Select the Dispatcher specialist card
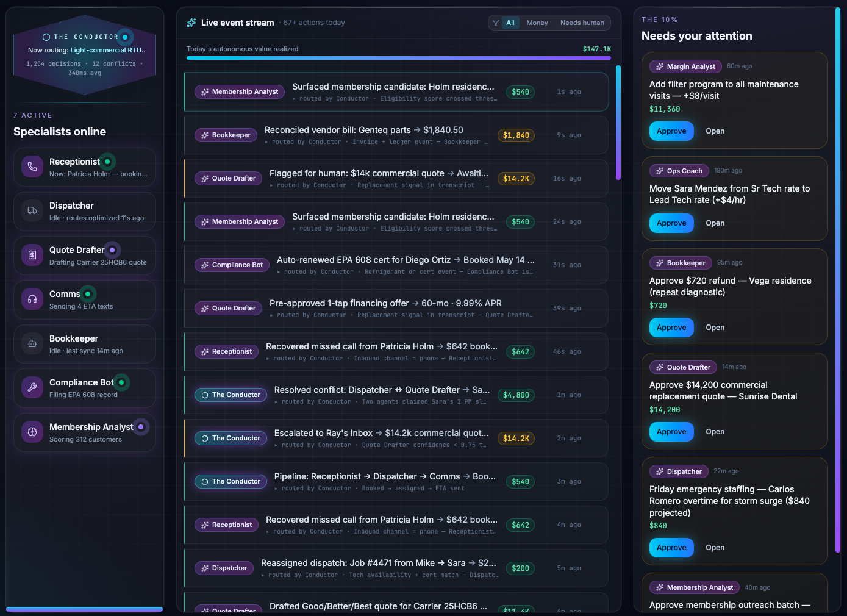Image resolution: width=847 pixels, height=616 pixels. 85,211
